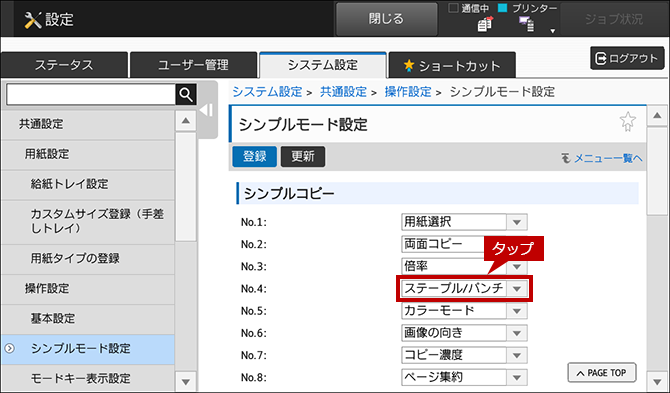
Task: Open カスタムサイズ登録（手差しトレイ） menu item
Action: pyautogui.click(x=88, y=221)
